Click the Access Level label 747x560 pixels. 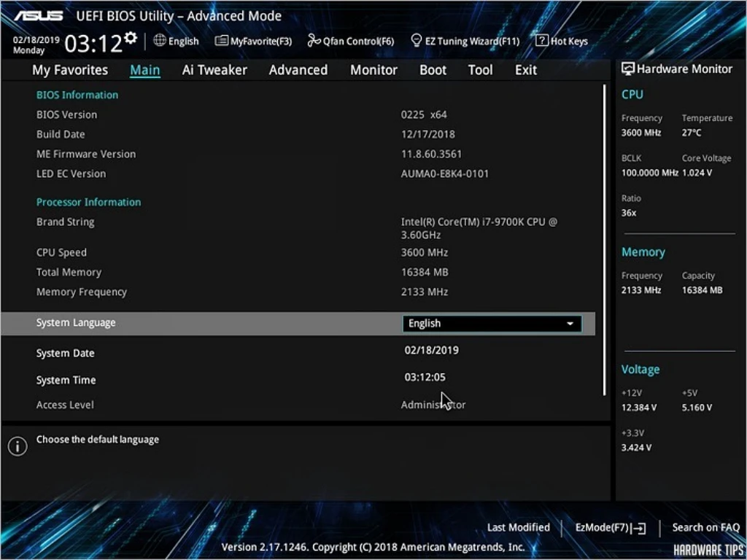pyautogui.click(x=65, y=405)
